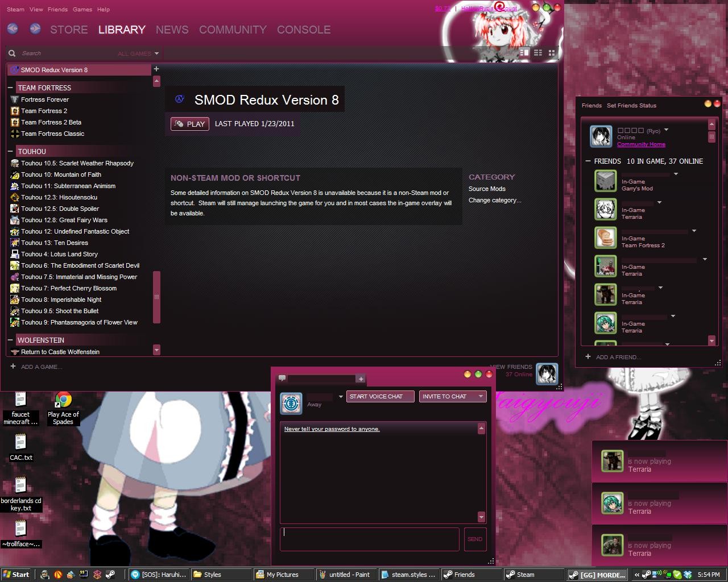Click the Touhou 6 Embodiment of Scarlet Devil icon
728x582 pixels.
click(15, 265)
